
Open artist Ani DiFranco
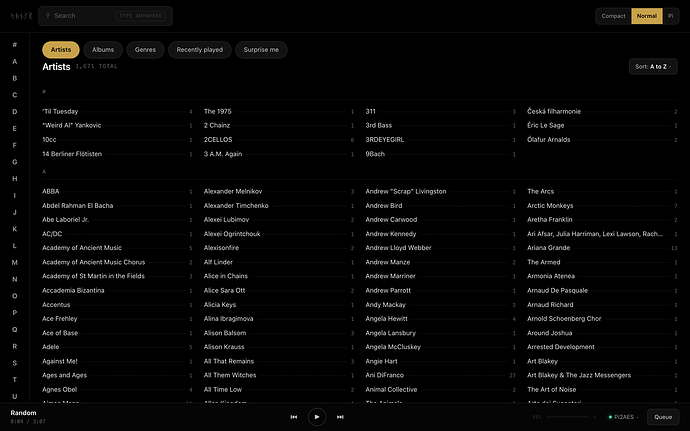[440, 375]
